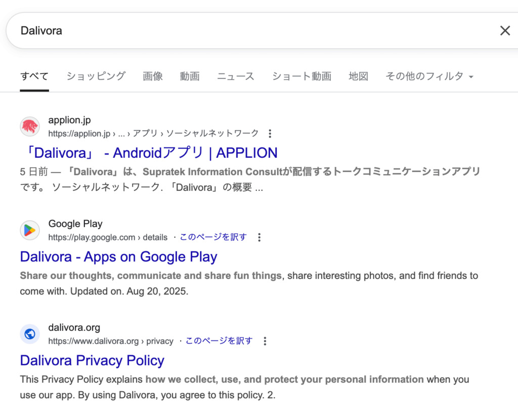Click the snippet mentioning Supratek Information Consult

(250, 180)
